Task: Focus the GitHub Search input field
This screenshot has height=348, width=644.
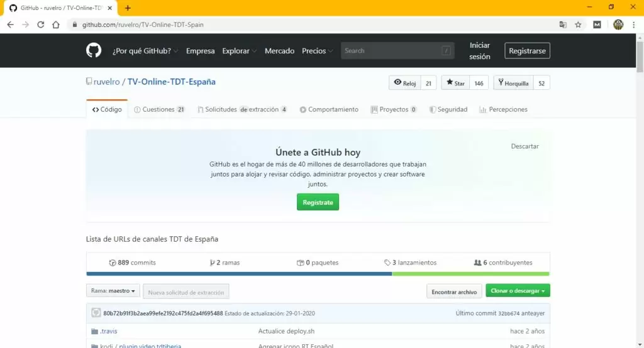Action: click(390, 51)
